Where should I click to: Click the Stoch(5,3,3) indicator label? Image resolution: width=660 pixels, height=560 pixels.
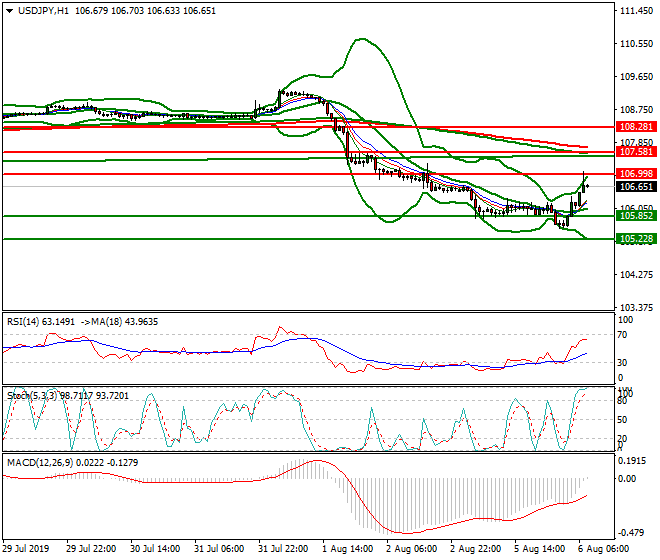pos(30,395)
